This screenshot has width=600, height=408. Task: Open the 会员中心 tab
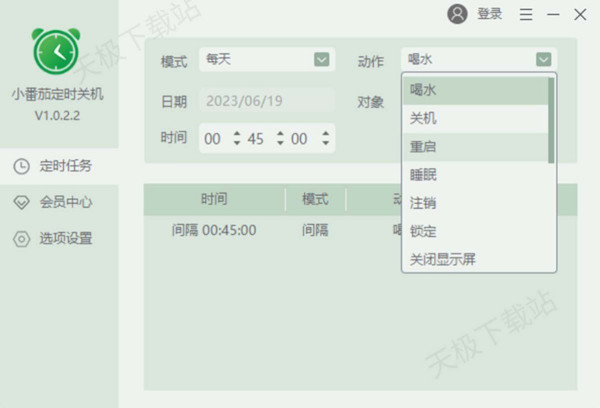[x=66, y=202]
